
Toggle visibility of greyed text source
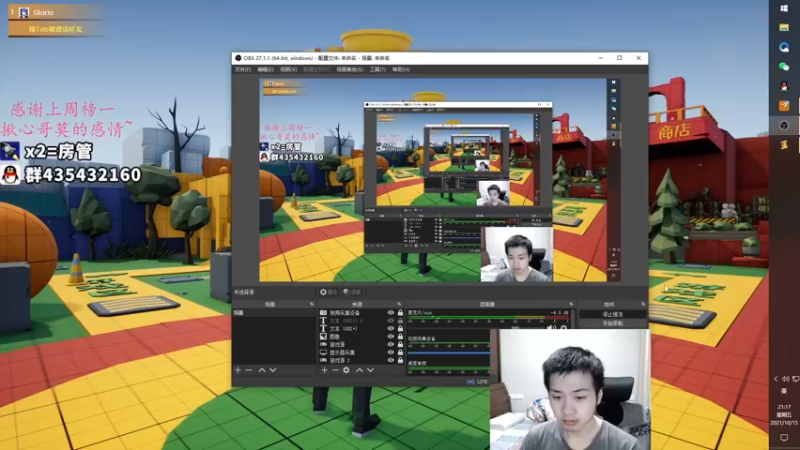click(391, 321)
